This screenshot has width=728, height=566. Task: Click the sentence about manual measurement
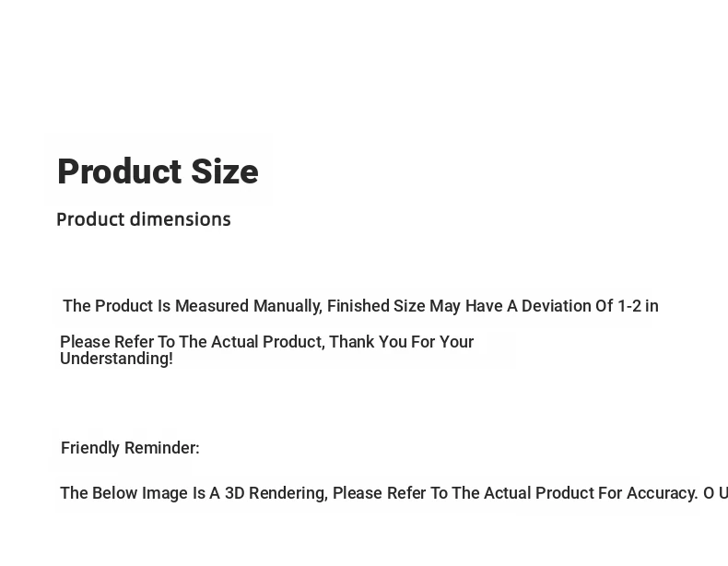360,306
